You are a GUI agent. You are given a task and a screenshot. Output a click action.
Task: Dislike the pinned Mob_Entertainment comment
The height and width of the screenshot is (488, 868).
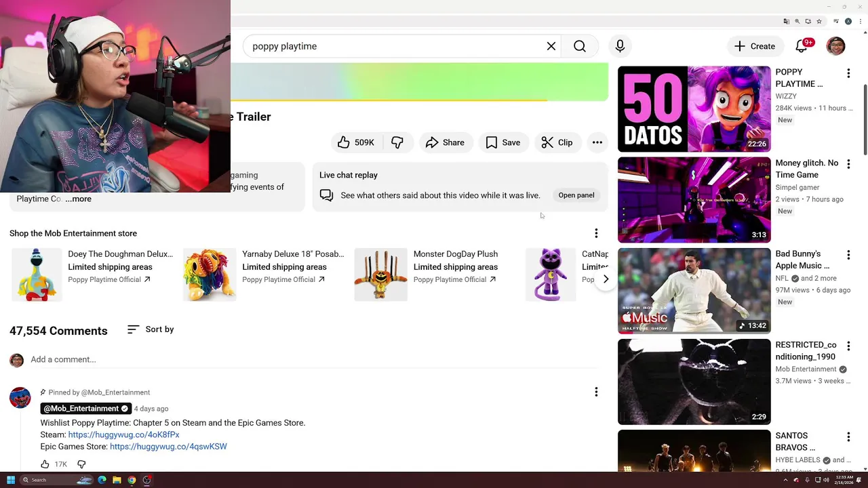point(81,464)
